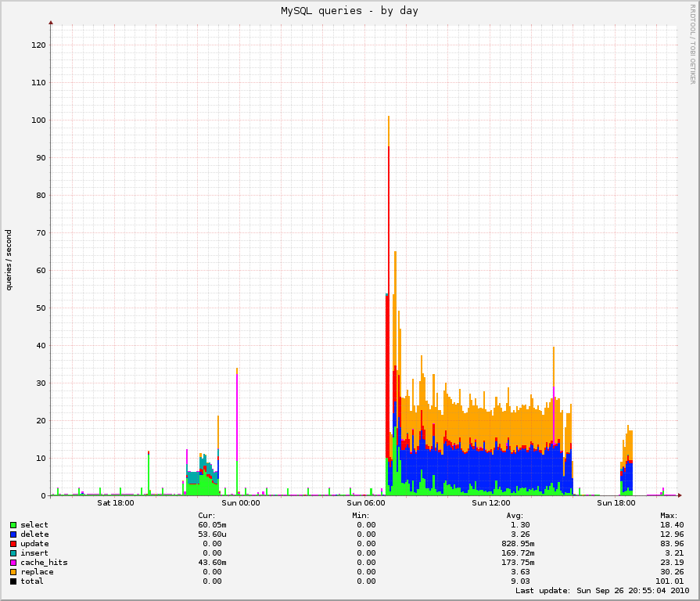The image size is (700, 601).
Task: Click the red update legend swatch
Action: [13, 544]
